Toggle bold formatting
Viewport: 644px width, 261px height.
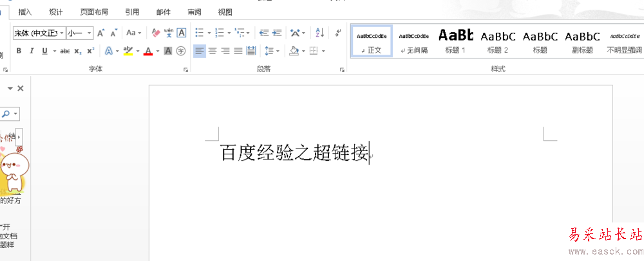[19, 51]
